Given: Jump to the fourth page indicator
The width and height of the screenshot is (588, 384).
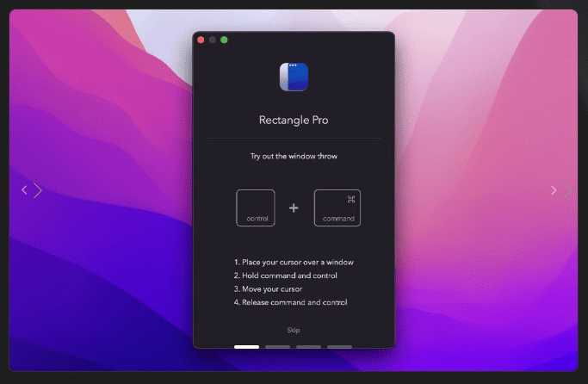Looking at the screenshot, I should (339, 347).
